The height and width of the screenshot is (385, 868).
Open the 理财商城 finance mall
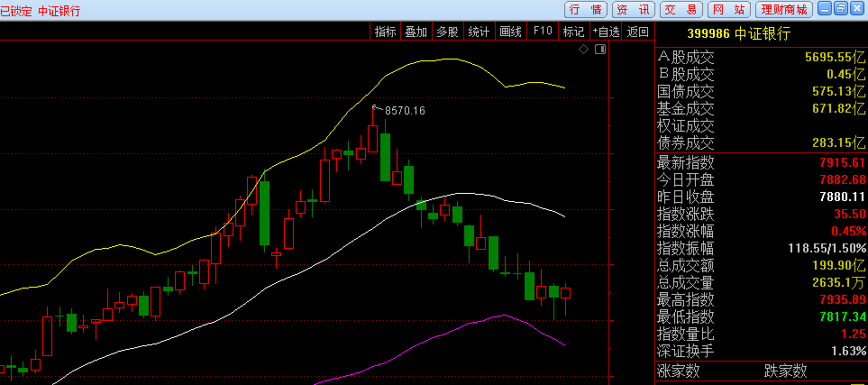tap(783, 9)
